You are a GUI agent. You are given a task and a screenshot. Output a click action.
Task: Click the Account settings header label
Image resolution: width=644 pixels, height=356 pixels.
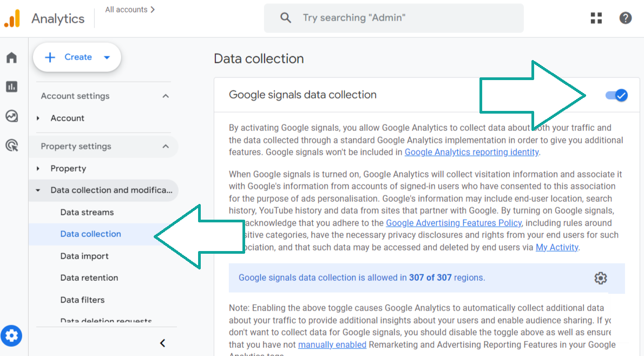[75, 96]
